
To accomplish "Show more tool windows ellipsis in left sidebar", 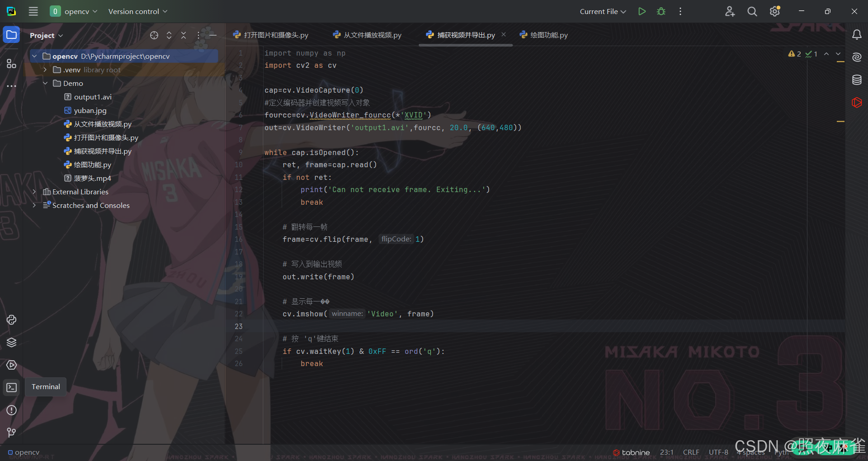I will coord(11,86).
